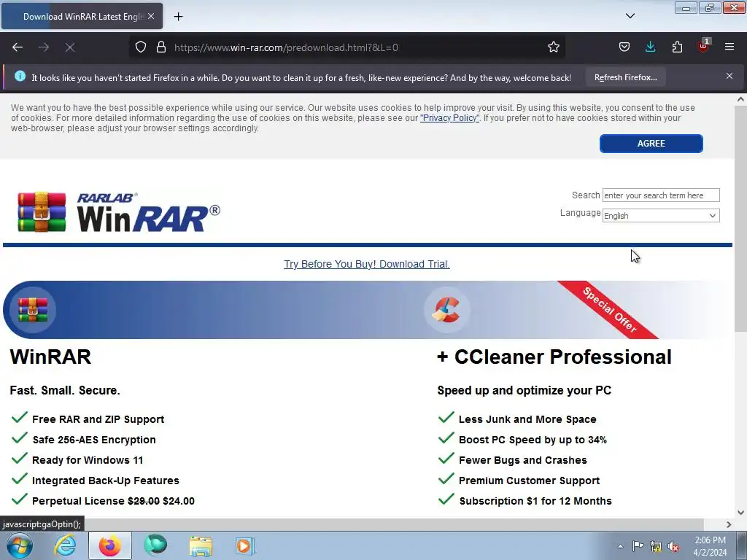Show hidden tray icons arrow
Screen dimensions: 747x560
[620, 546]
